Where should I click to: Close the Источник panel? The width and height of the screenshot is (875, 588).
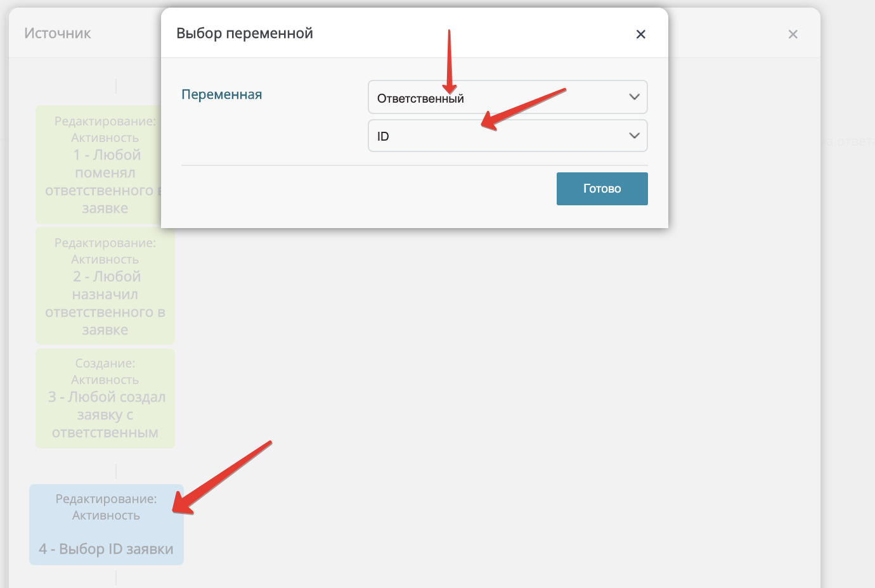pos(793,34)
